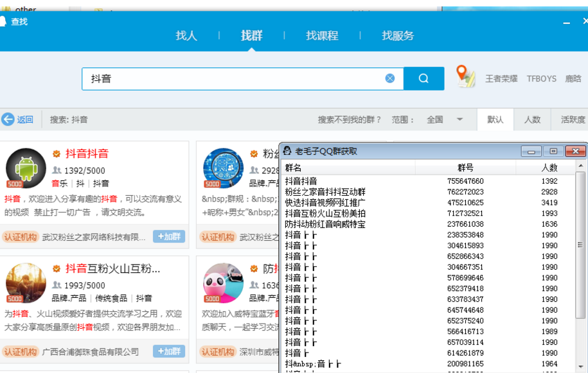Screen dimensions: 588x373
Task: Click the 传统食品 tag in second group card
Action: (111, 298)
